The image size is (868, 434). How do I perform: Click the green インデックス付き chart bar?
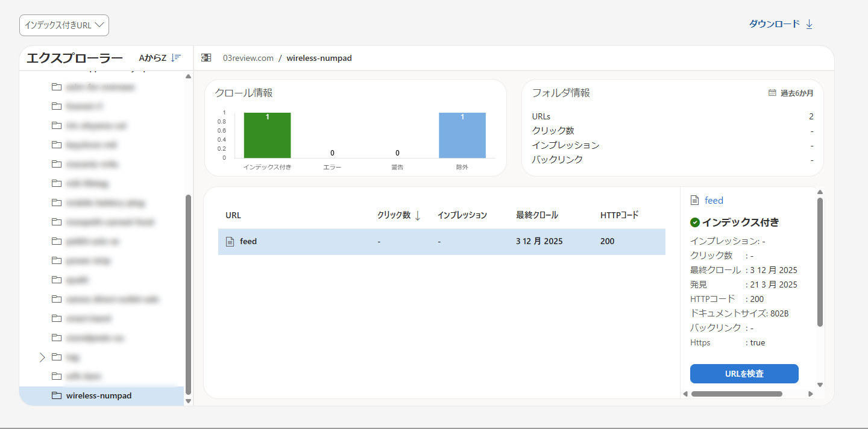(267, 135)
